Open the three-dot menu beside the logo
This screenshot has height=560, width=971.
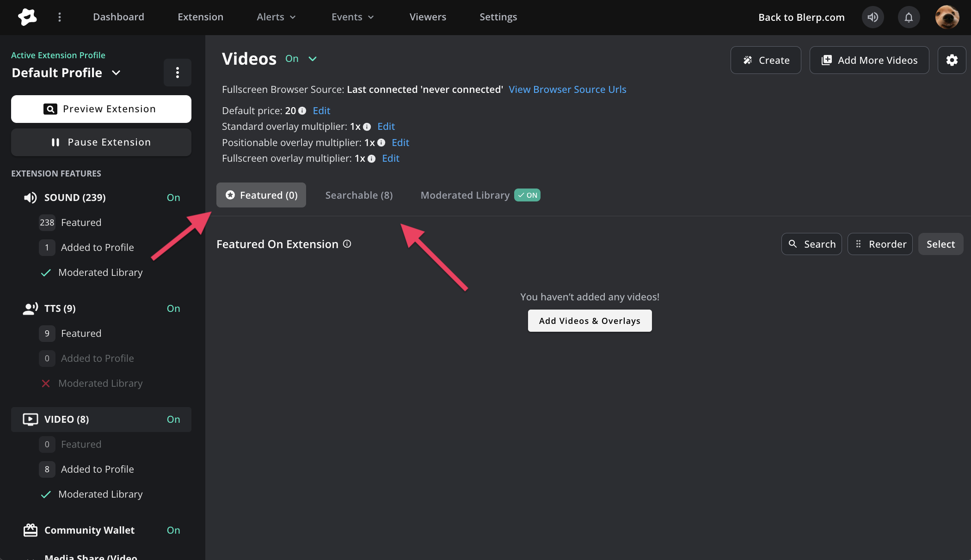[x=60, y=17]
